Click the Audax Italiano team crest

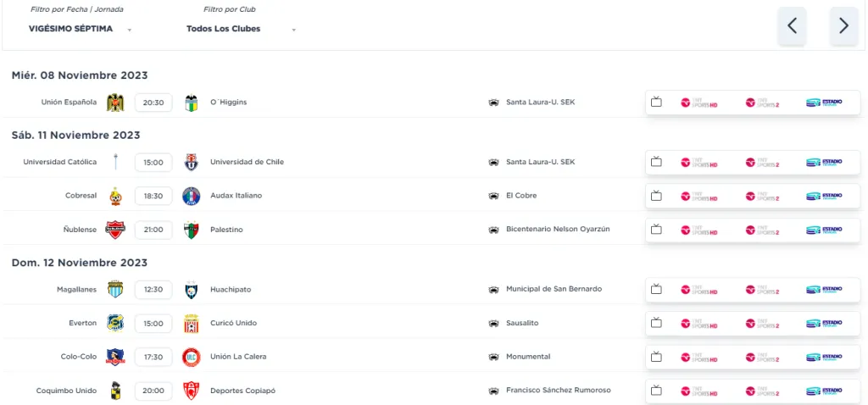[x=192, y=196]
